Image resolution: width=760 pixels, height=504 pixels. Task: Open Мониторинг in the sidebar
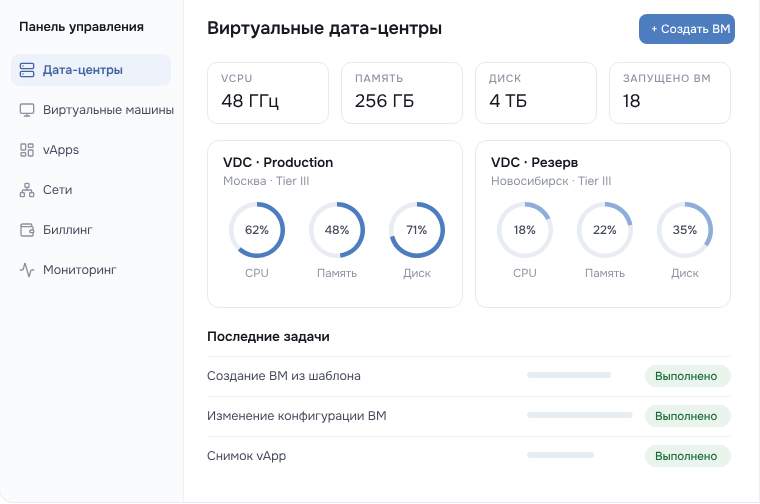(x=91, y=270)
